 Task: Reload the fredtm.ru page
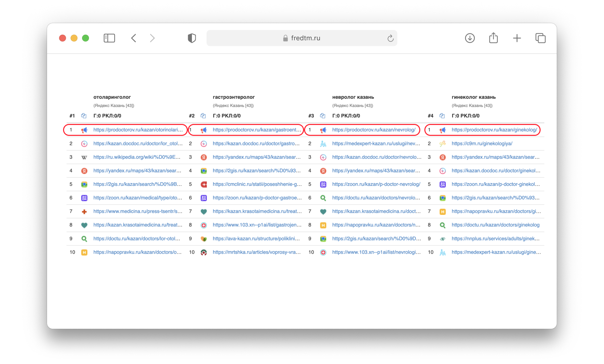pyautogui.click(x=391, y=38)
